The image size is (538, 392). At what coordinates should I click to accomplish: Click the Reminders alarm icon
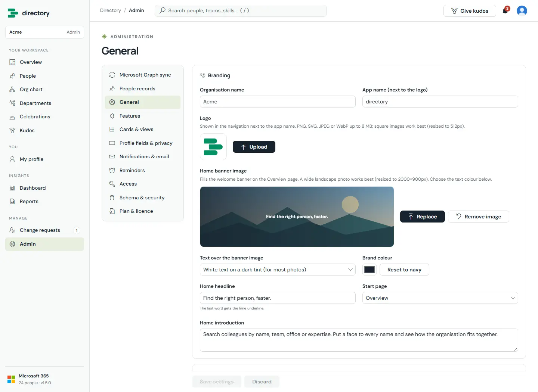[x=112, y=170]
